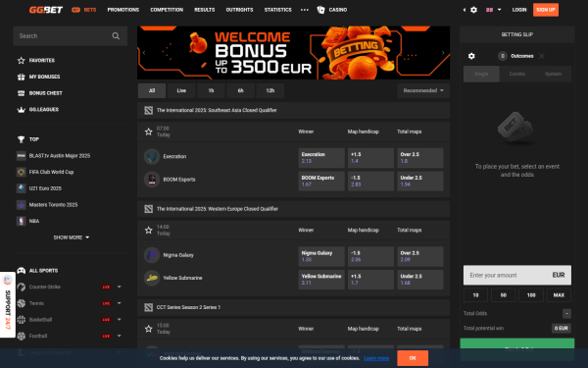Open betting slip settings gear
588x368 pixels.
click(471, 56)
